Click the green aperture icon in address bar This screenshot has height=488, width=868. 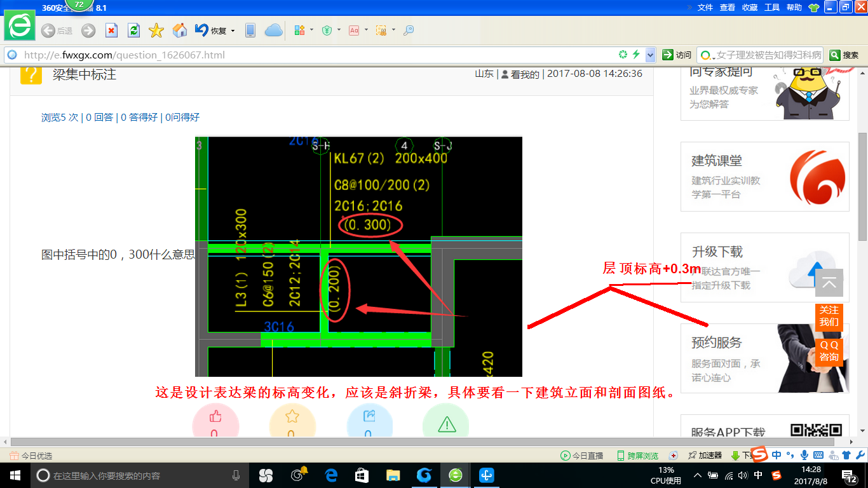coord(623,55)
